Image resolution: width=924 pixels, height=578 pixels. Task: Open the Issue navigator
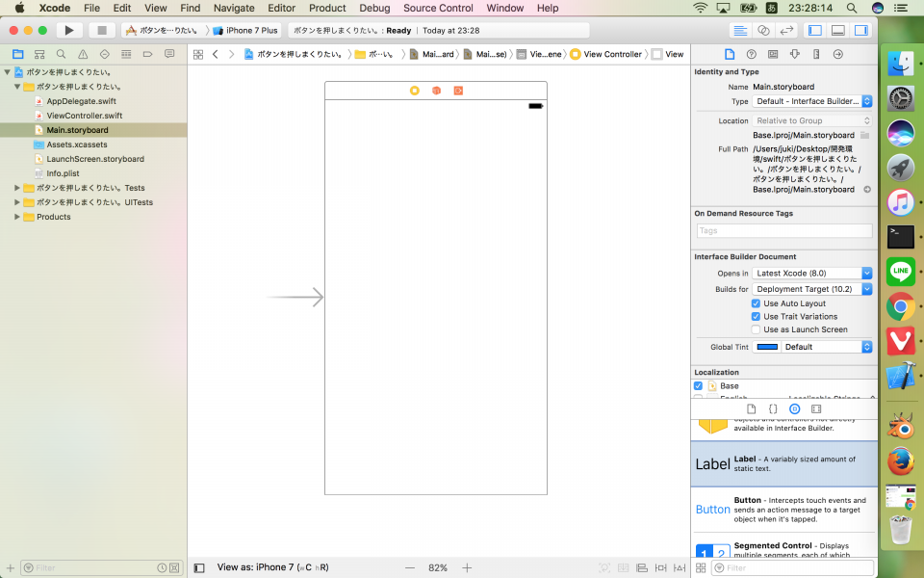coord(83,54)
